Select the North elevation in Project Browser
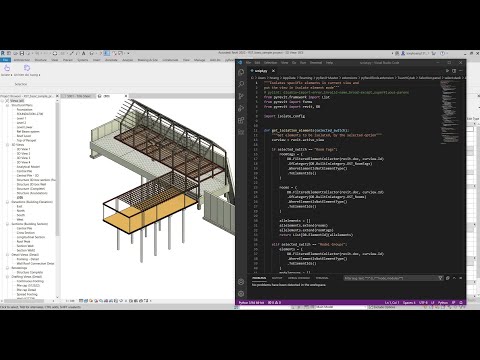 pyautogui.click(x=20, y=211)
